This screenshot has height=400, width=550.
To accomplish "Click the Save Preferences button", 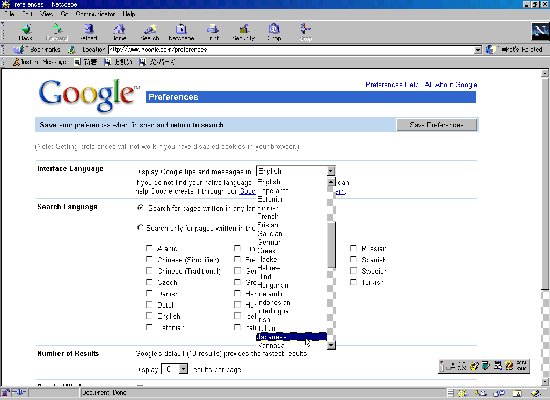I will tap(436, 125).
